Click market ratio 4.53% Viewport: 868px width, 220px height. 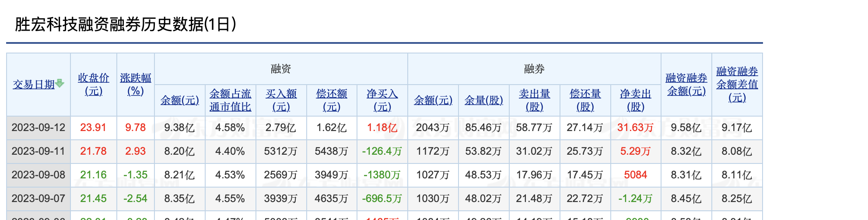click(x=230, y=175)
